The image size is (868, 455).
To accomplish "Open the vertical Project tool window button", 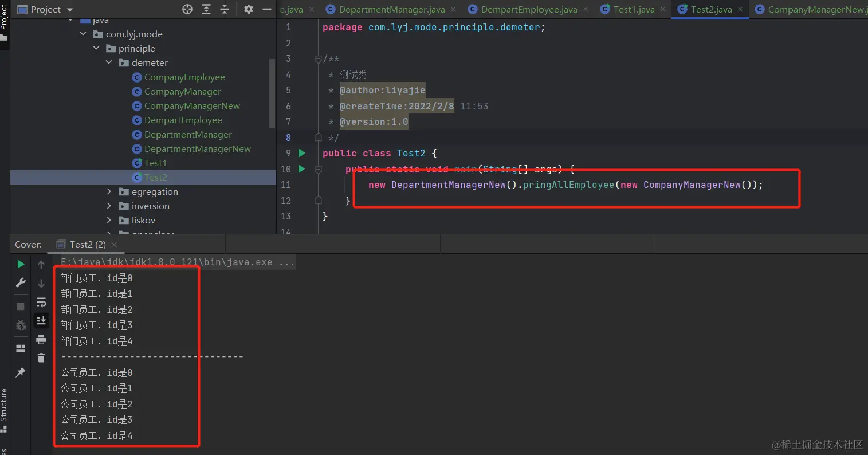I will pos(5,18).
